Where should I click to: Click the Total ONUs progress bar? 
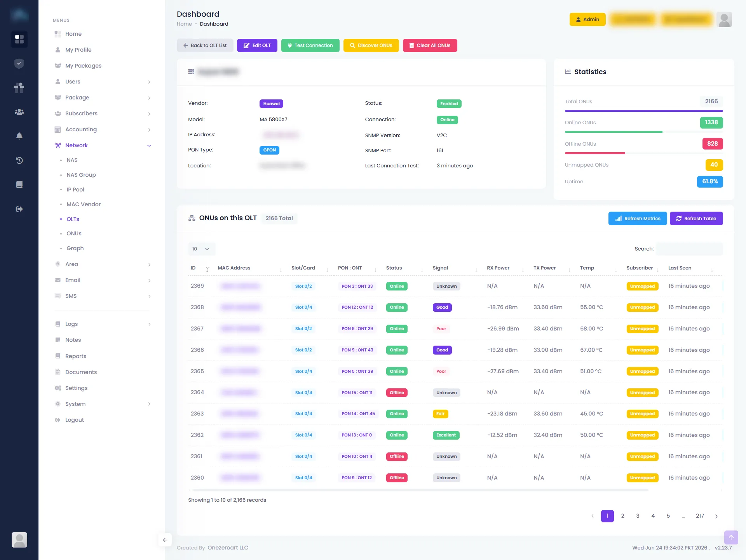tap(644, 111)
